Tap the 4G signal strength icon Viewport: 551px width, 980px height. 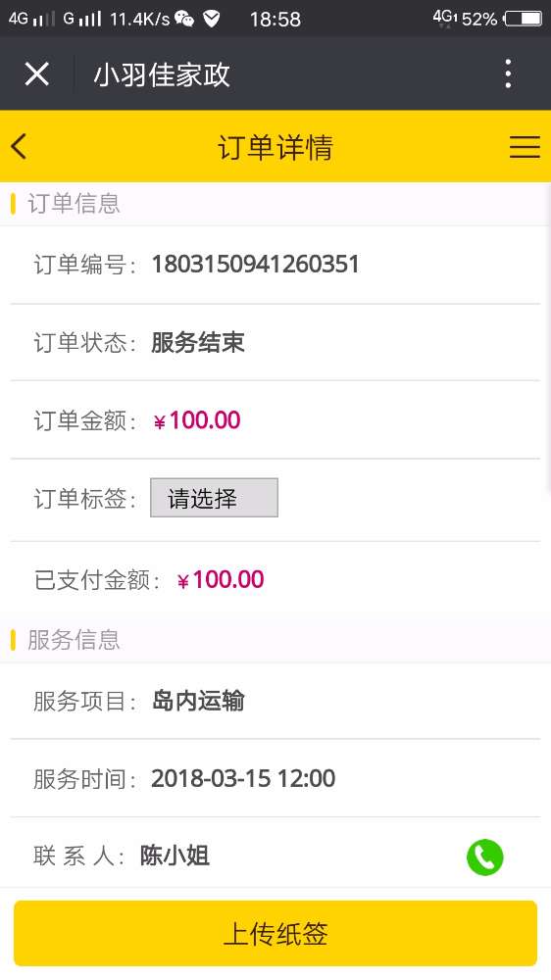pos(31,19)
